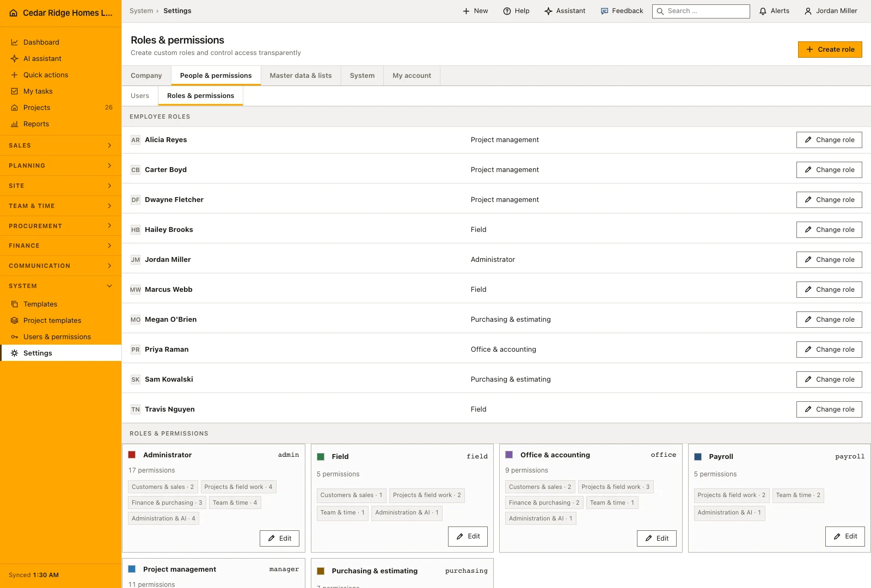This screenshot has width=871, height=588.
Task: Open Help from the top bar
Action: pos(516,11)
